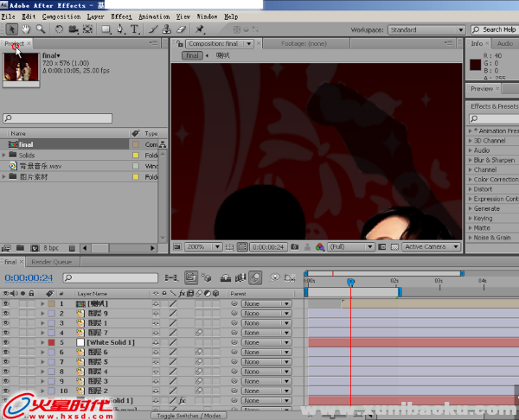
Task: Toggle visibility of layer 2 图层 9
Action: point(6,314)
